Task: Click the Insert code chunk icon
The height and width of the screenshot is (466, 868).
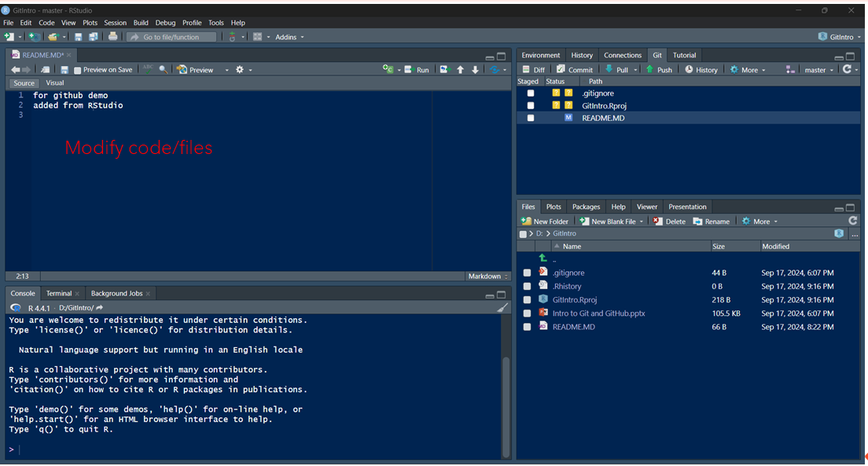Action: (x=388, y=69)
